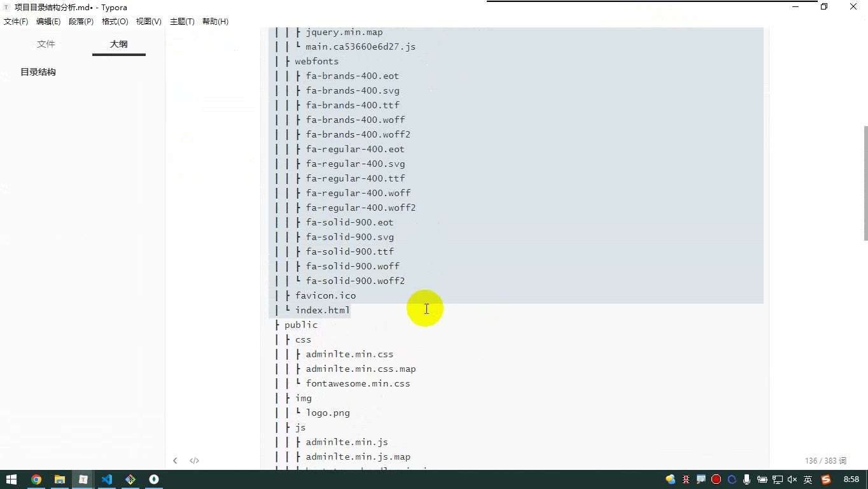Open the 帮助(H) menu

pyautogui.click(x=215, y=22)
